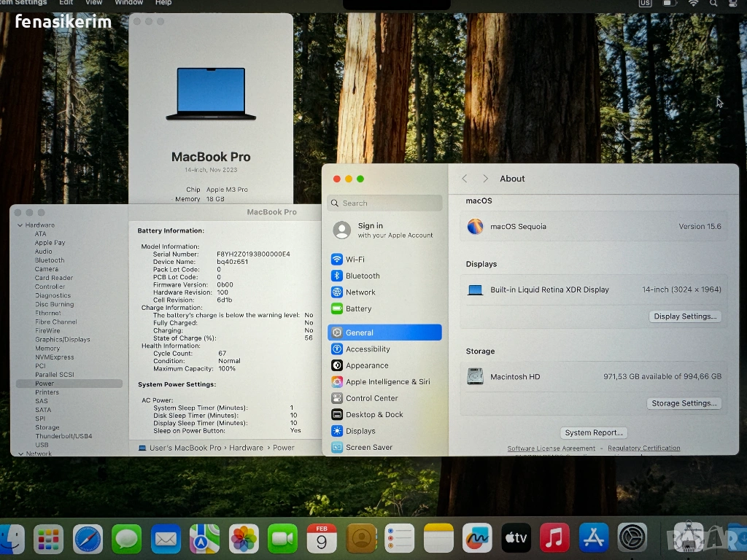Open the Help menu
747x560 pixels.
click(163, 3)
